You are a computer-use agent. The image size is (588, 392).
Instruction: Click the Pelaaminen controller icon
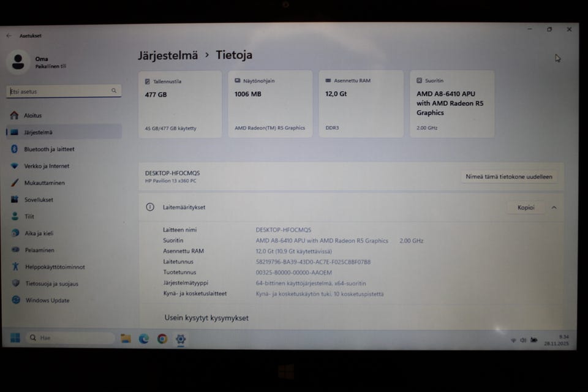[15, 249]
